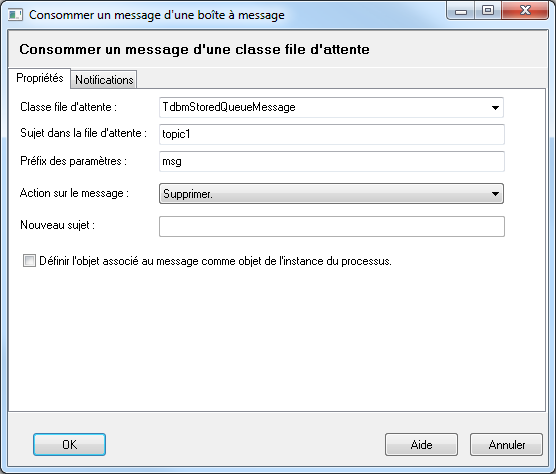Open help with the Aide button
Image resolution: width=556 pixels, height=474 pixels.
[x=421, y=445]
